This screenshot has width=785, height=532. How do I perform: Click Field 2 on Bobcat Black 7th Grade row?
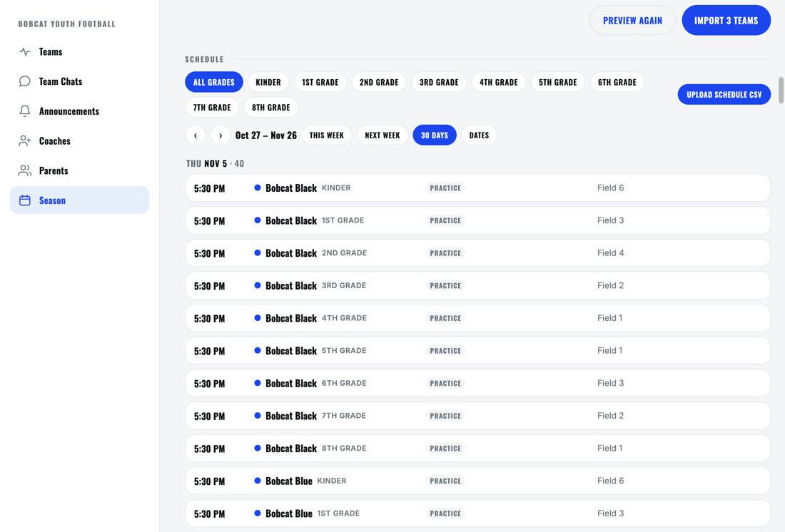pyautogui.click(x=610, y=415)
